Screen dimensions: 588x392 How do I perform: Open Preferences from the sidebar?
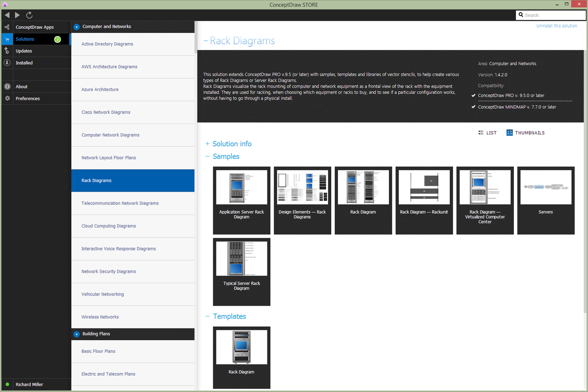27,98
